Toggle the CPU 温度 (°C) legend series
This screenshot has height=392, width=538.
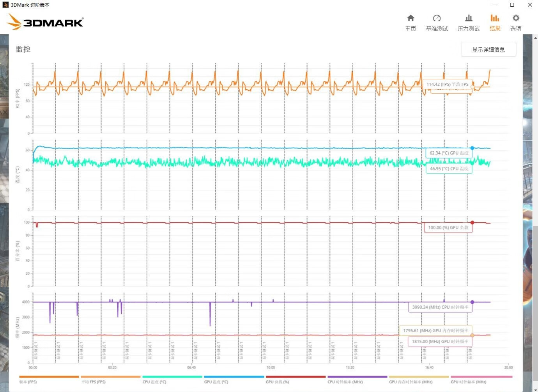[154, 382]
